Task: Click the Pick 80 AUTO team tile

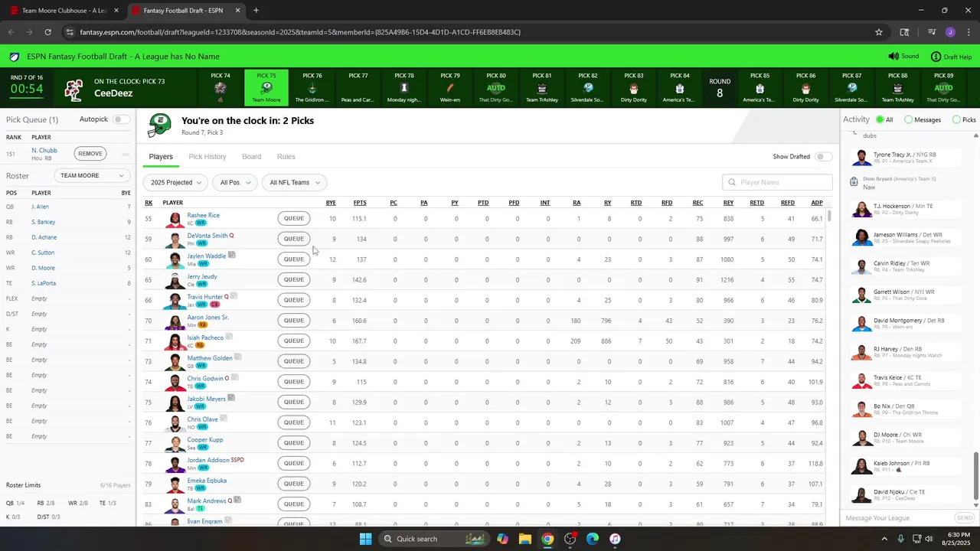Action: pyautogui.click(x=496, y=88)
